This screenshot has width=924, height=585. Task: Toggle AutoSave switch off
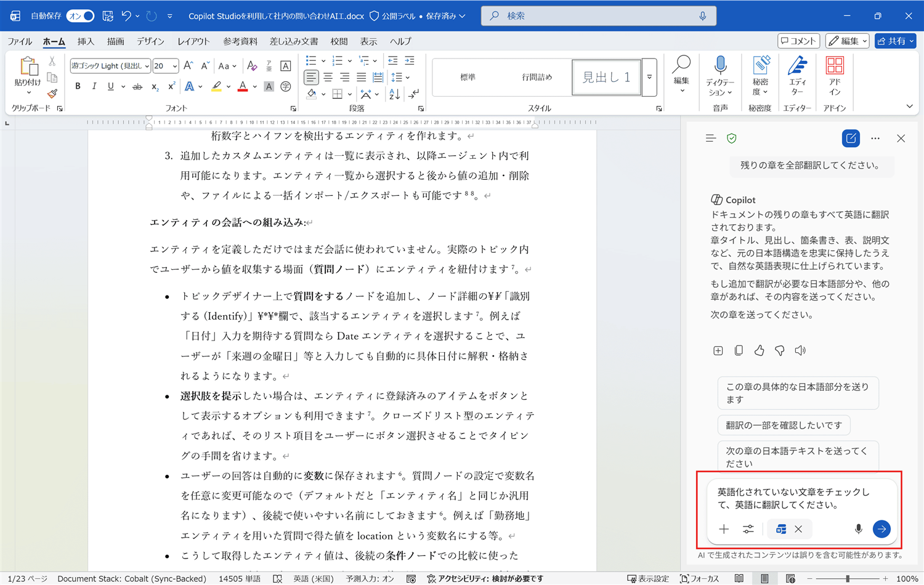pos(80,16)
